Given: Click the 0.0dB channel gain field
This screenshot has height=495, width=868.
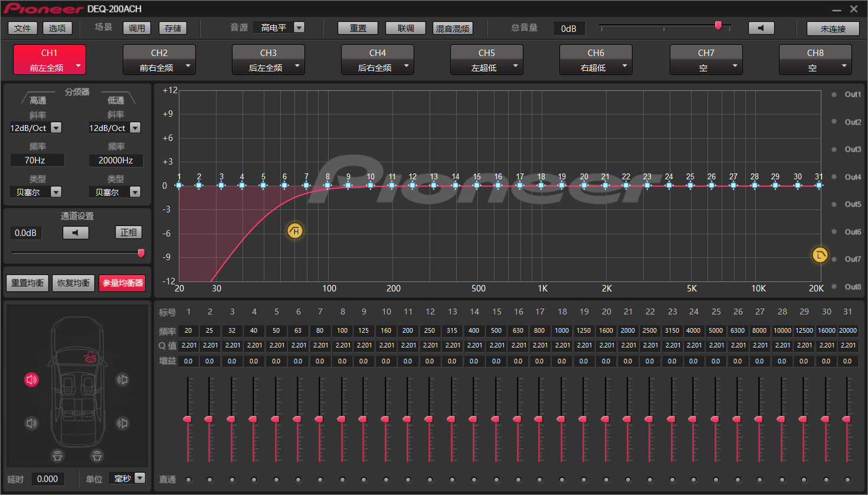Looking at the screenshot, I should (26, 233).
